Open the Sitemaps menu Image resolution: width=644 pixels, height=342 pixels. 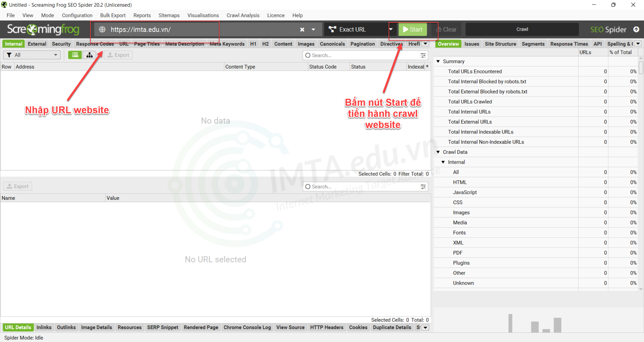tap(169, 15)
